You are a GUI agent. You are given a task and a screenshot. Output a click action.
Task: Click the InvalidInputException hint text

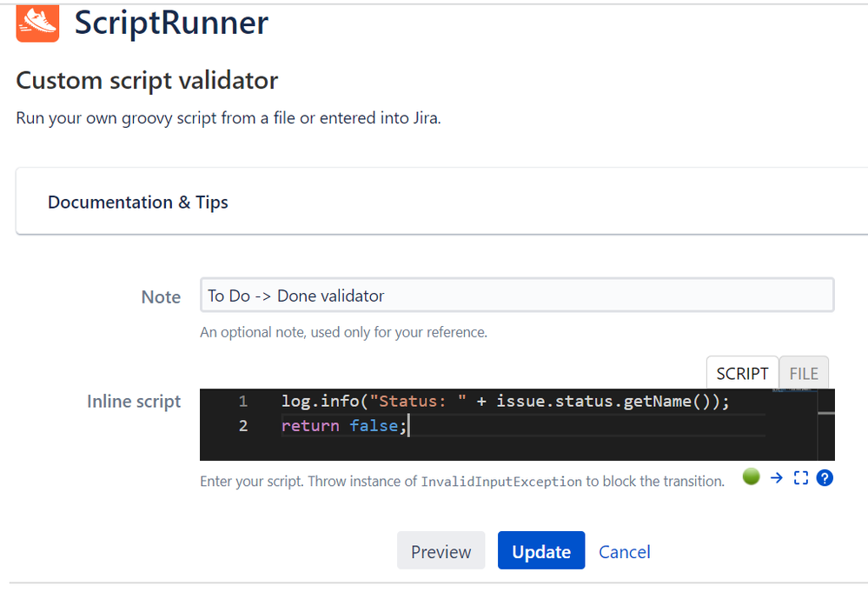coord(501,482)
